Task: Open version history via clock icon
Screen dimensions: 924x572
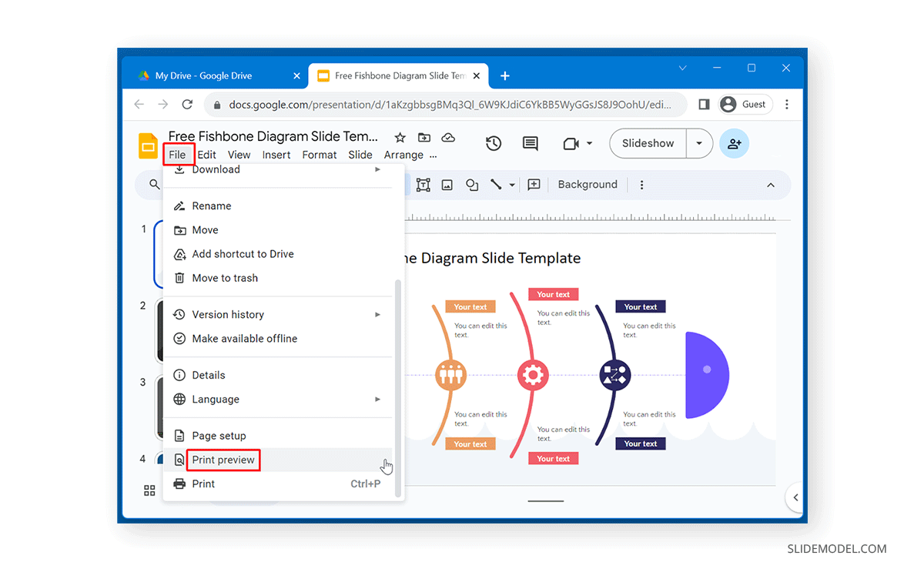Action: pos(493,143)
